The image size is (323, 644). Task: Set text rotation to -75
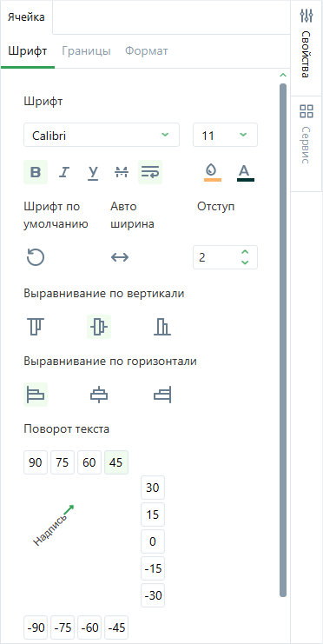[63, 628]
